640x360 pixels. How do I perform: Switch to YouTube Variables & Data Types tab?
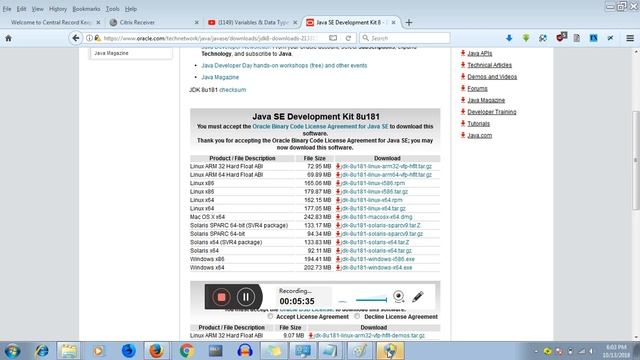[x=252, y=22]
